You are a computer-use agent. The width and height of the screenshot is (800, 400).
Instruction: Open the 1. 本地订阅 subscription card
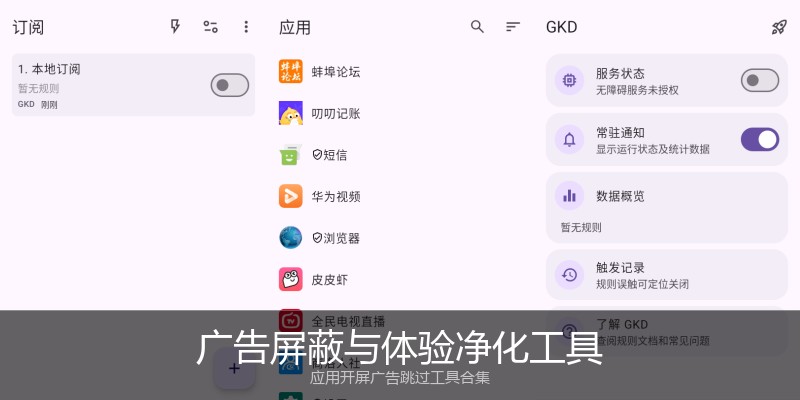133,85
